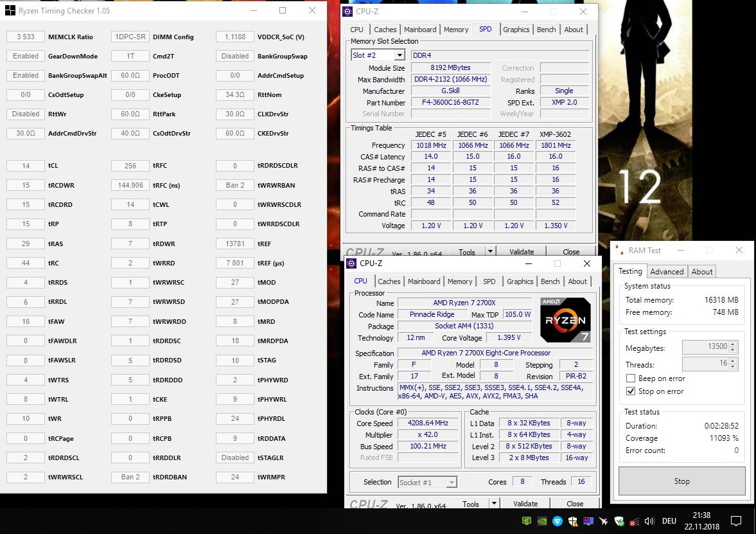Screen dimensions: 756x534
Task: Open the Memory tab in lower CPU-Z
Action: pyautogui.click(x=459, y=281)
